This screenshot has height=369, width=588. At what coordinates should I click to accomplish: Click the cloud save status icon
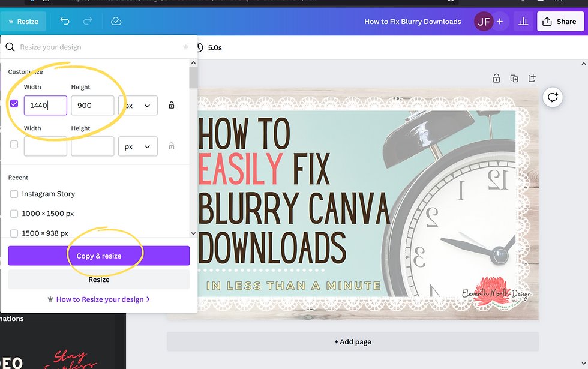(116, 21)
